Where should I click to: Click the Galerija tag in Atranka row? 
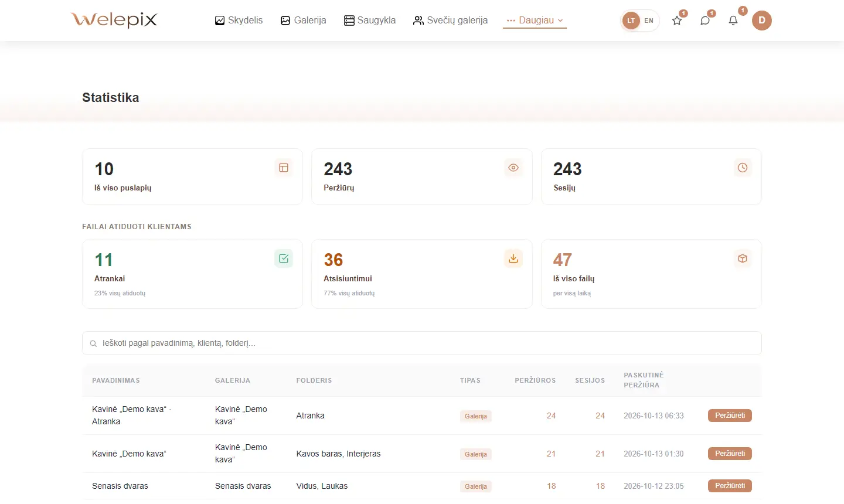coord(476,416)
